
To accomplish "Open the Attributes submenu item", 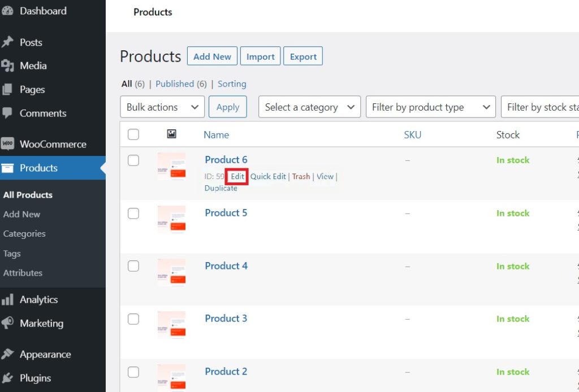I will [23, 273].
